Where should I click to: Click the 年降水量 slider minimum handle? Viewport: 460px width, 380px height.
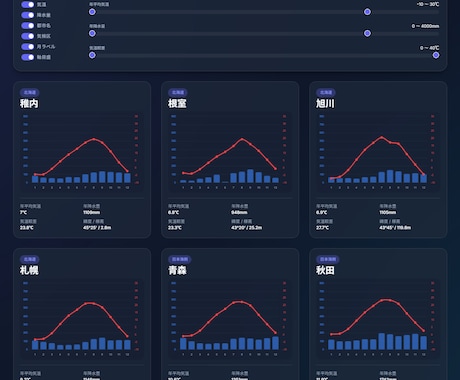click(x=92, y=33)
